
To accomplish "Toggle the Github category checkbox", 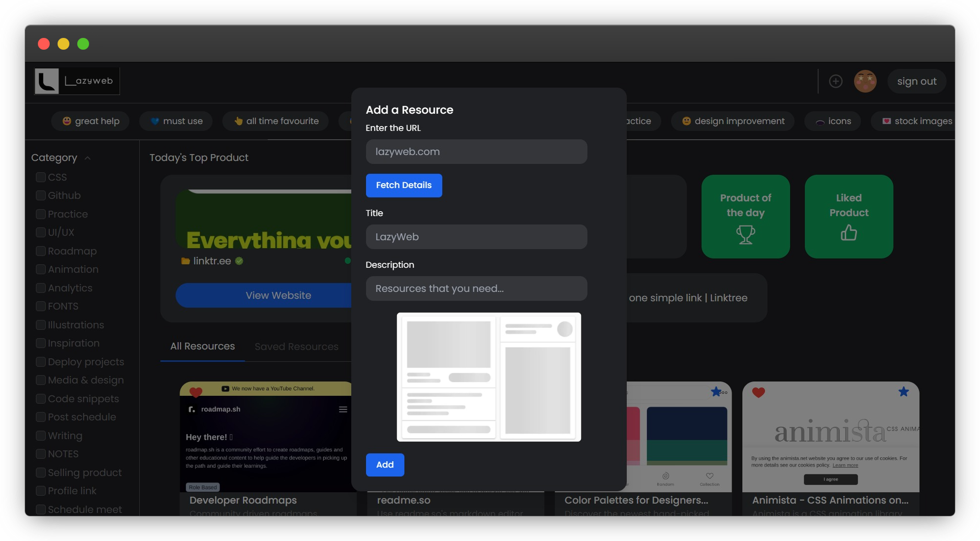I will (x=41, y=195).
